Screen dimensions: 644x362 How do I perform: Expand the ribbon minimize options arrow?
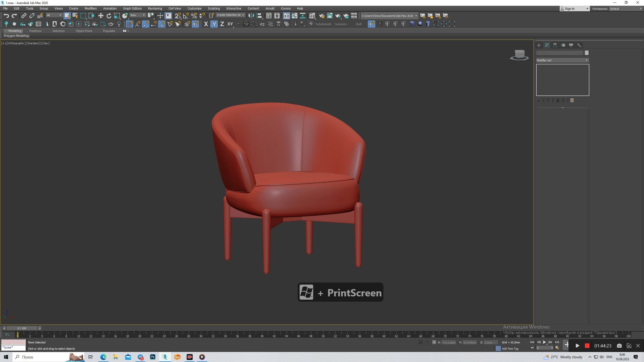pos(128,31)
